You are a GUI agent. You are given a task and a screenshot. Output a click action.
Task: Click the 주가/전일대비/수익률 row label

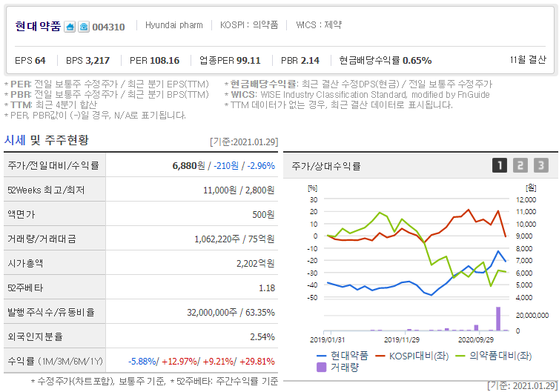(x=53, y=165)
